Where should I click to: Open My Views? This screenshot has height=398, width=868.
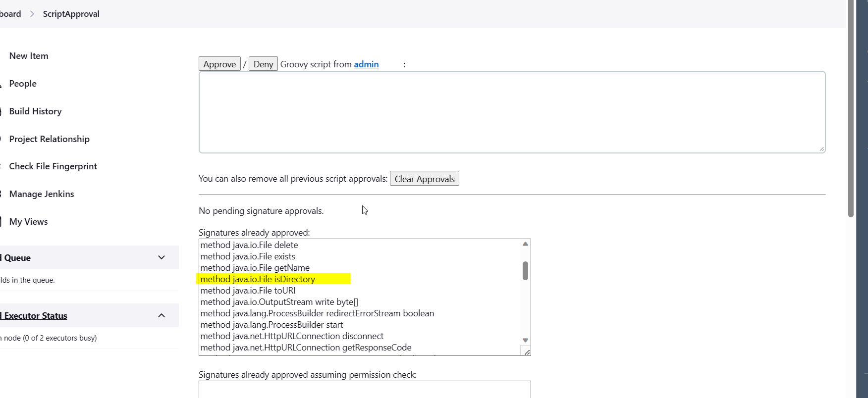click(28, 222)
